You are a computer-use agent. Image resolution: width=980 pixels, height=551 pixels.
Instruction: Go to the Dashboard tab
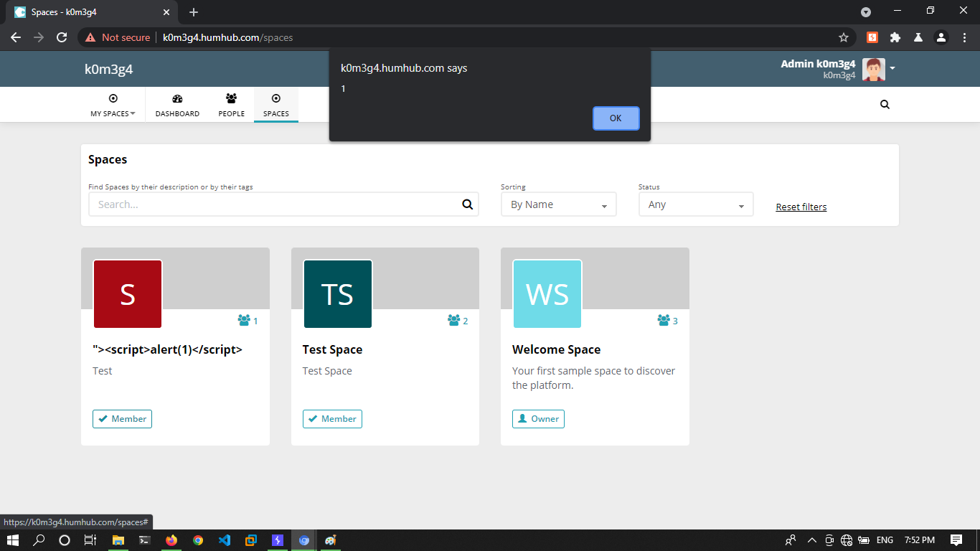pos(177,105)
